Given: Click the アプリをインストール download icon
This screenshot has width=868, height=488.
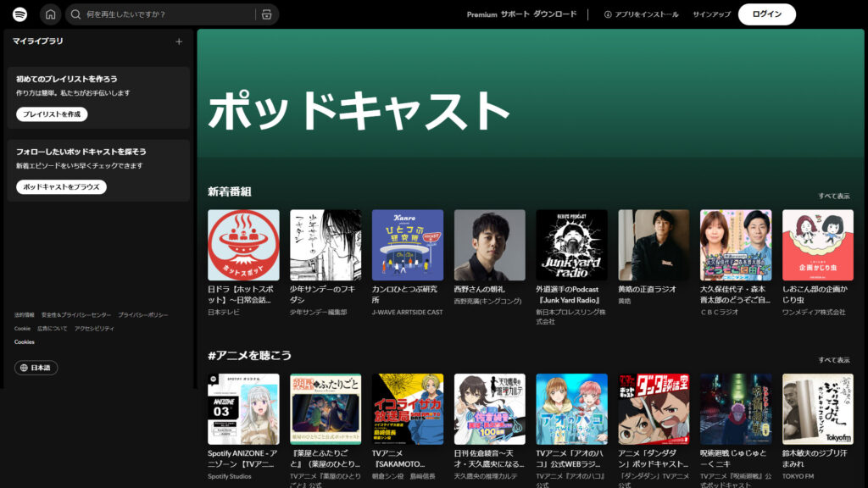Looking at the screenshot, I should [x=608, y=14].
